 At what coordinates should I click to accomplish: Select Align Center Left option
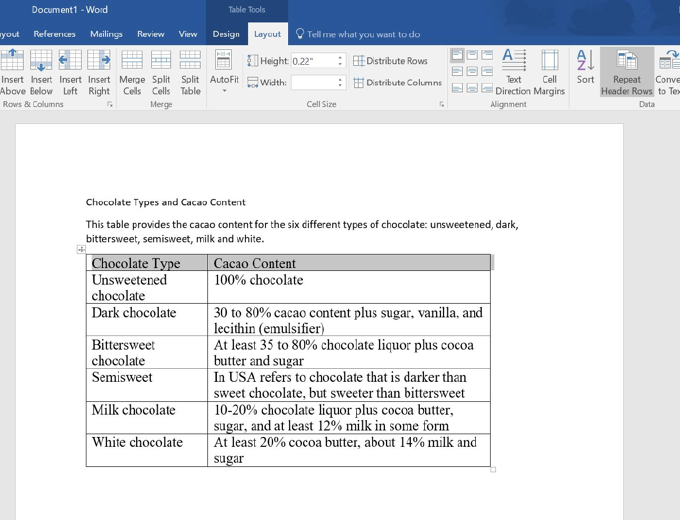(x=457, y=71)
